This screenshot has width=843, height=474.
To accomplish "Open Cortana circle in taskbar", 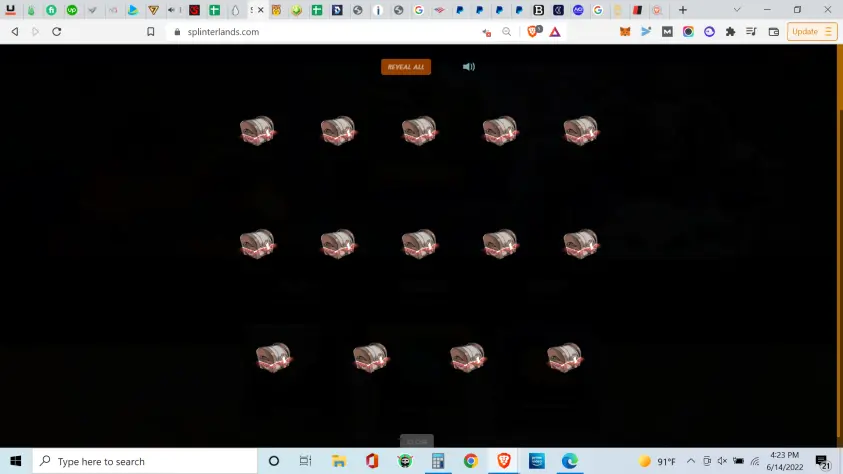I will (274, 461).
